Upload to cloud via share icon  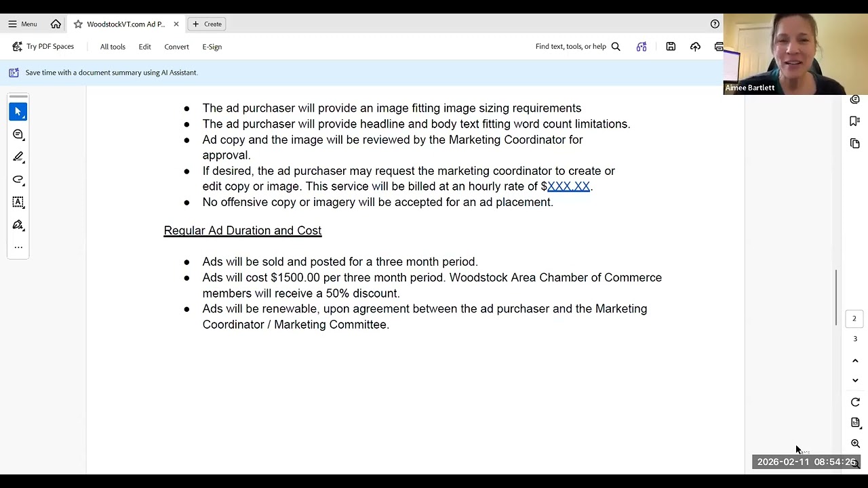[x=695, y=47]
